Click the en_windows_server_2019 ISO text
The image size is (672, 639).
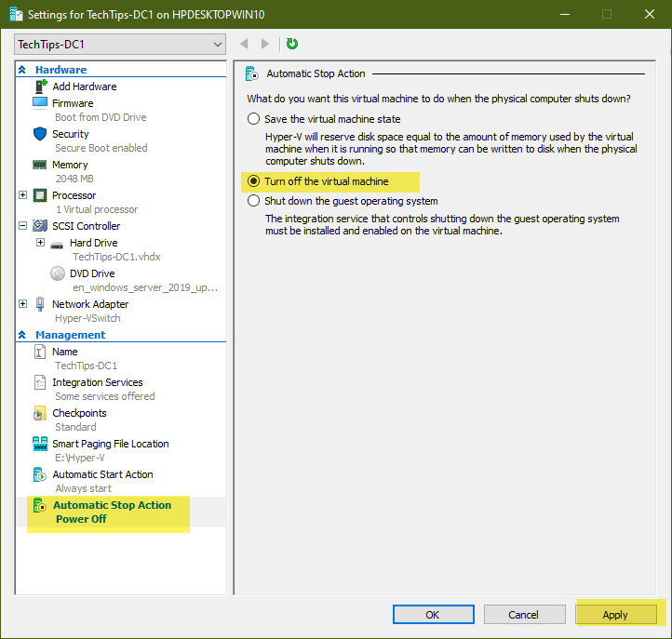145,287
